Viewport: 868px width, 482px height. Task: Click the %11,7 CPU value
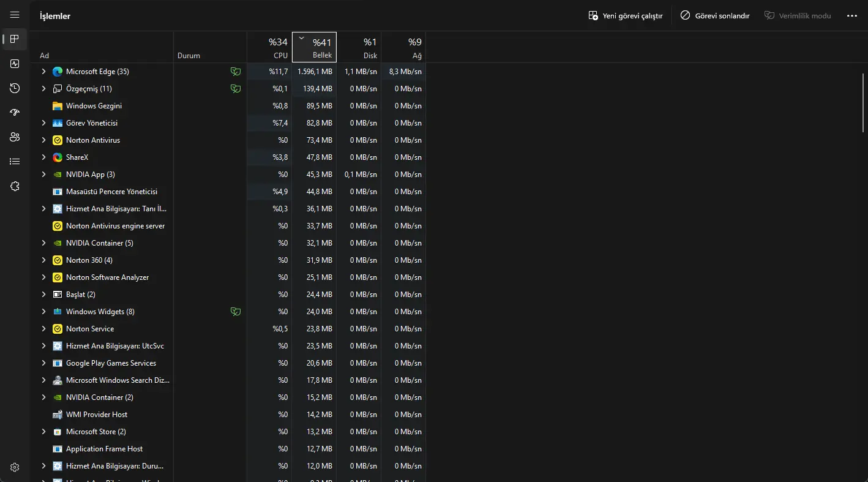coord(279,72)
